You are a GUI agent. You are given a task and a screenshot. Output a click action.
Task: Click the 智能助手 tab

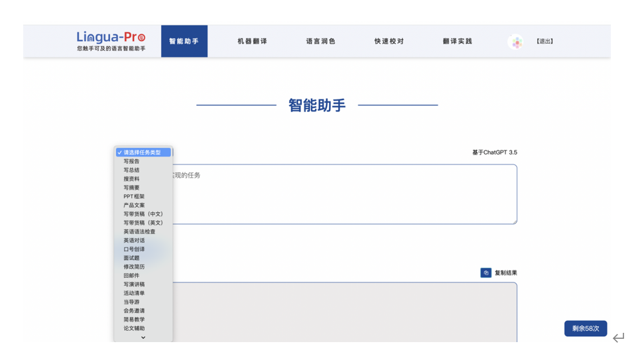coord(184,42)
